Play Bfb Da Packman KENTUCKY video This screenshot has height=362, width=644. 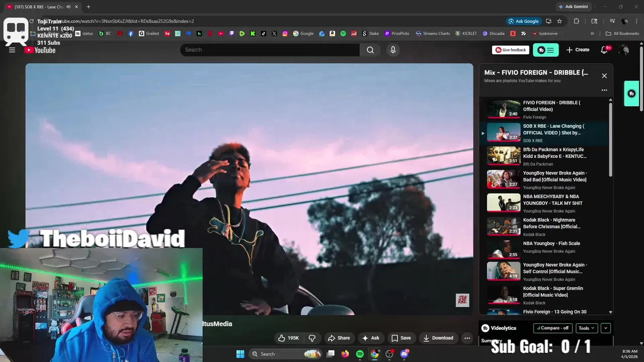[x=543, y=156]
